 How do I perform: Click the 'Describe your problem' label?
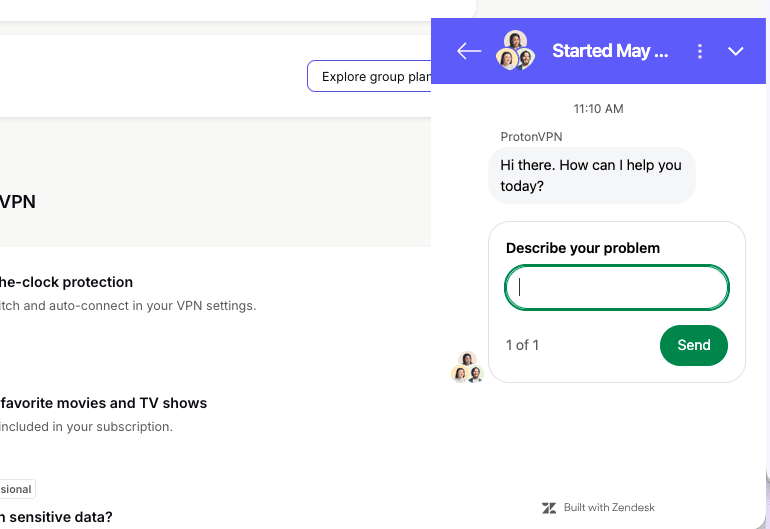coord(582,248)
